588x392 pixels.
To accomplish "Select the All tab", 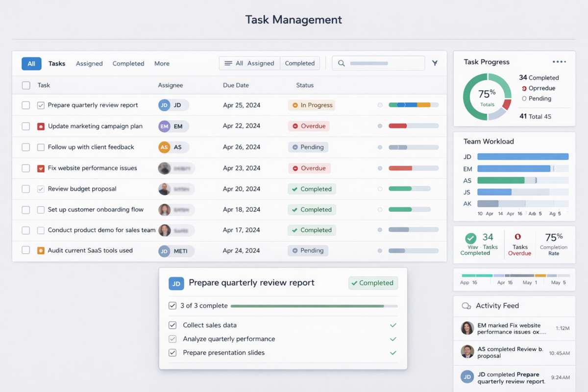I will [x=31, y=63].
